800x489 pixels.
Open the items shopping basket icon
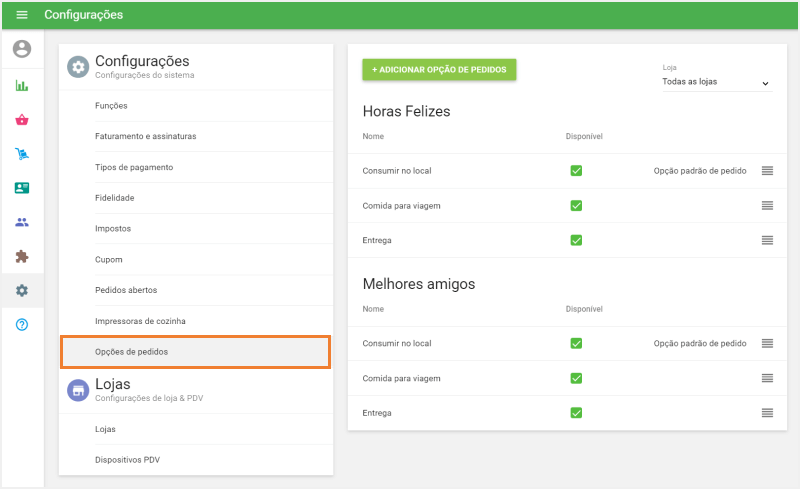(x=22, y=120)
